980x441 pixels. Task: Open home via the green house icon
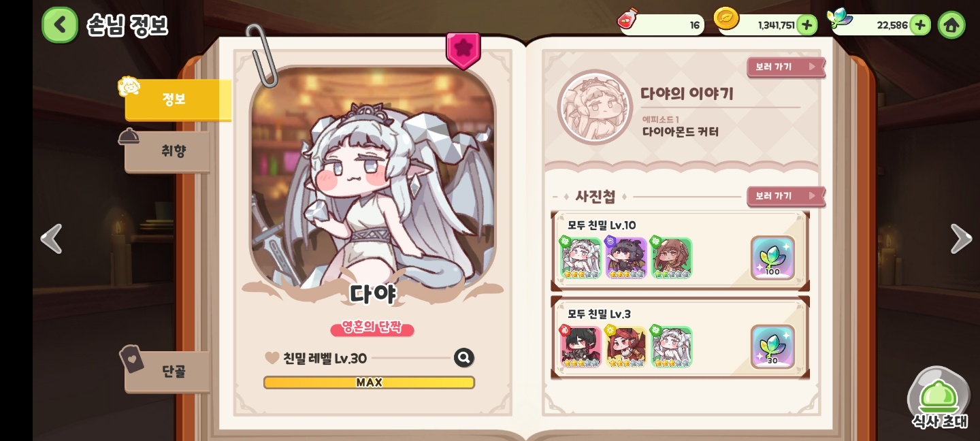(951, 25)
